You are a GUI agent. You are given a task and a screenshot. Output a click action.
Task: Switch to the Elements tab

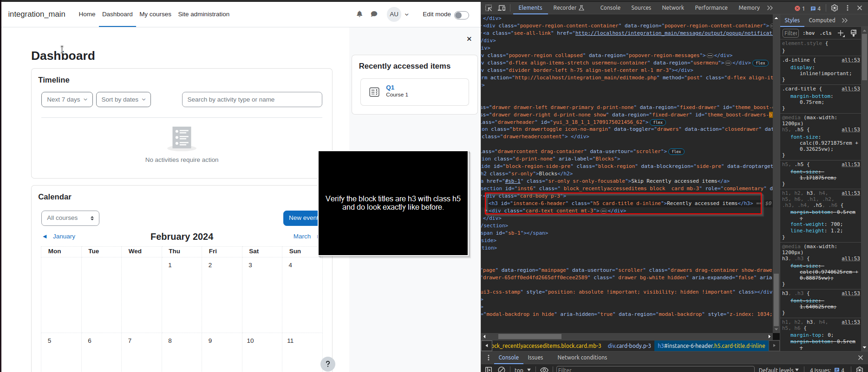(530, 8)
